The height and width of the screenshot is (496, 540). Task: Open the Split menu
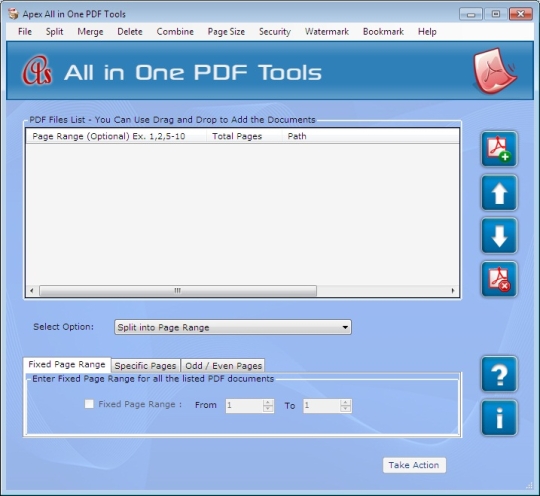coord(54,32)
